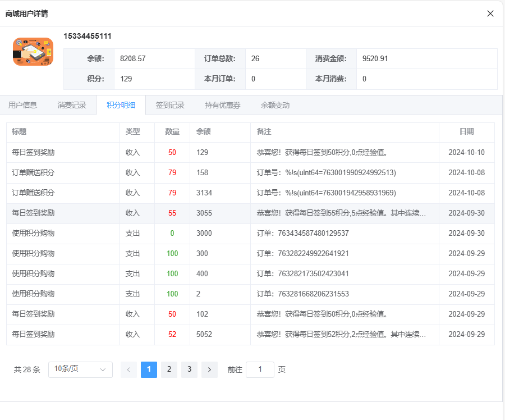The height and width of the screenshot is (420, 505).
Task: Select the 积分明细 tab
Action: tap(121, 105)
